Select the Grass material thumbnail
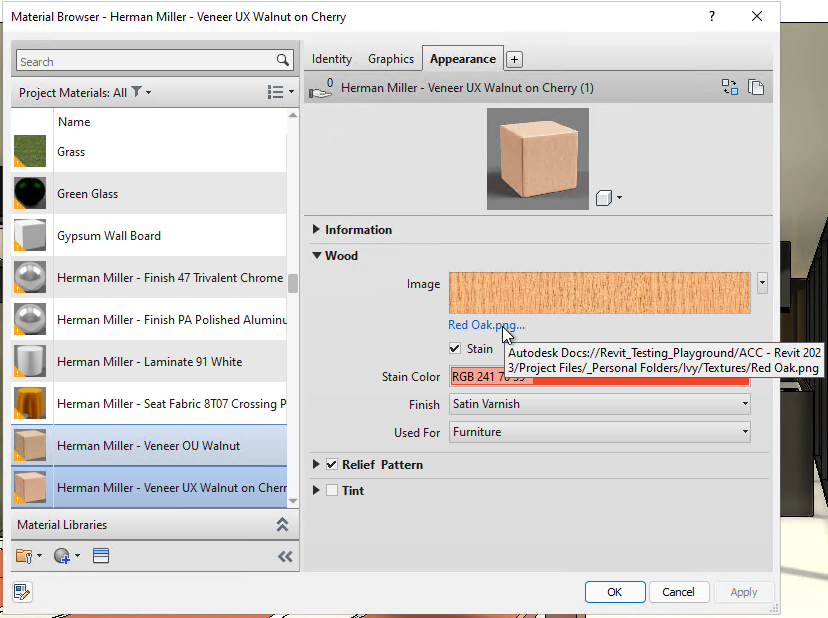 [x=30, y=151]
